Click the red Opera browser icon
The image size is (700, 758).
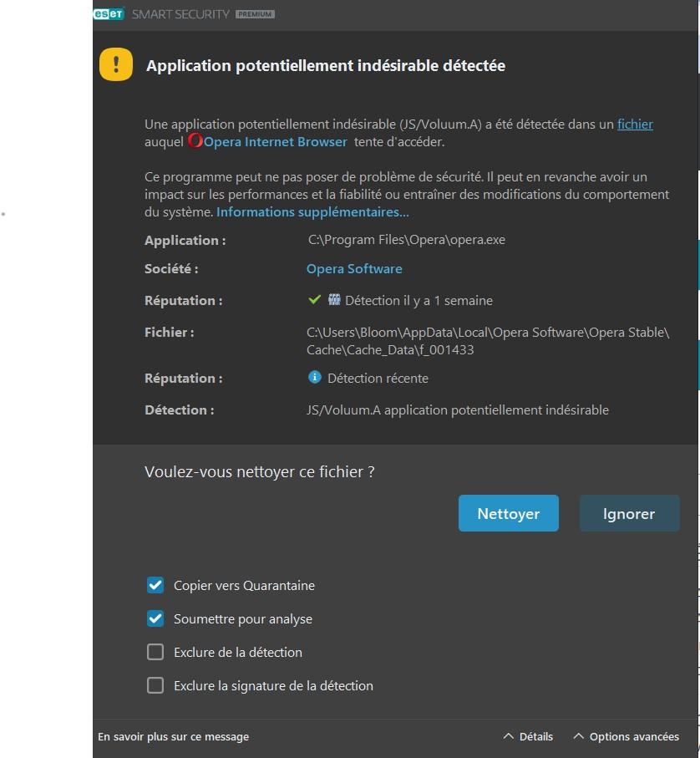pyautogui.click(x=195, y=140)
